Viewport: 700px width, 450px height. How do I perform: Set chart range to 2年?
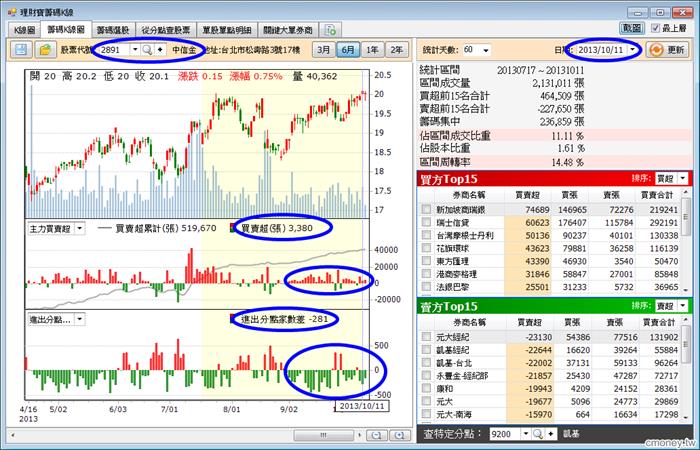(x=396, y=50)
